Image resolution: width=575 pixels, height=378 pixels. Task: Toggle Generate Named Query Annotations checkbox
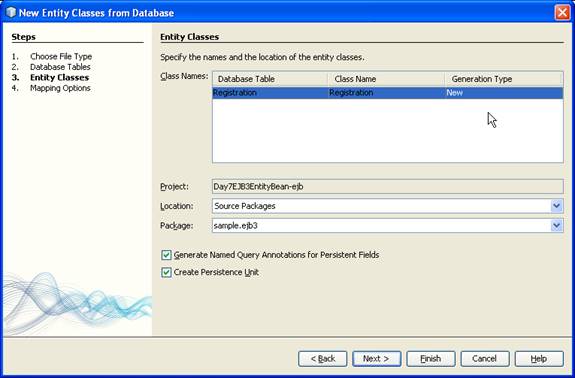[x=166, y=255]
